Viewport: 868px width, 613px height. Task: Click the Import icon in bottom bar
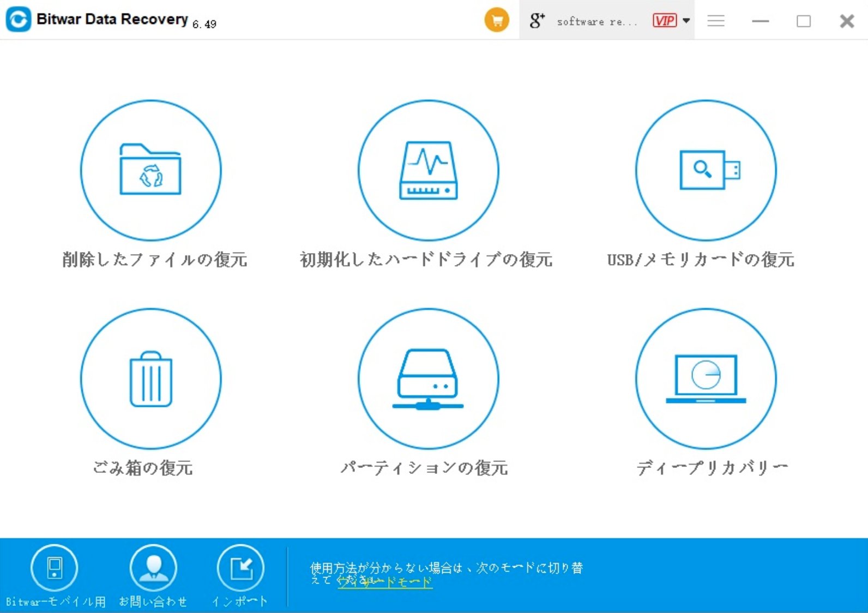coord(240,568)
